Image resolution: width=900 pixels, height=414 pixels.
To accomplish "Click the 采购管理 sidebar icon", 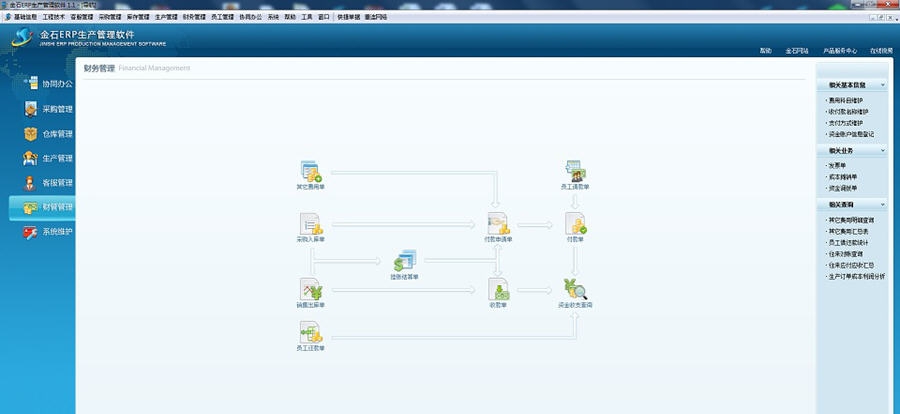I will 31,109.
